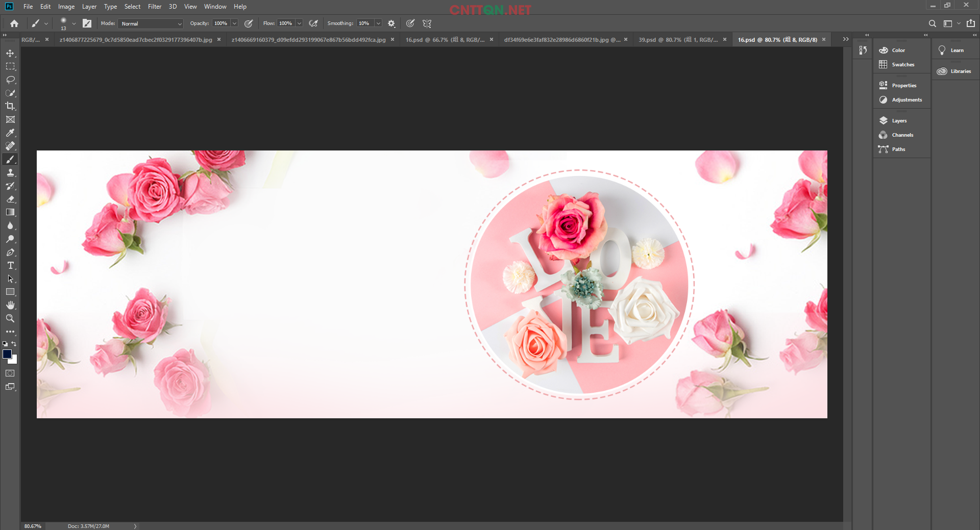Expand status bar info arrow
Viewport: 980px width, 530px height.
tap(135, 526)
